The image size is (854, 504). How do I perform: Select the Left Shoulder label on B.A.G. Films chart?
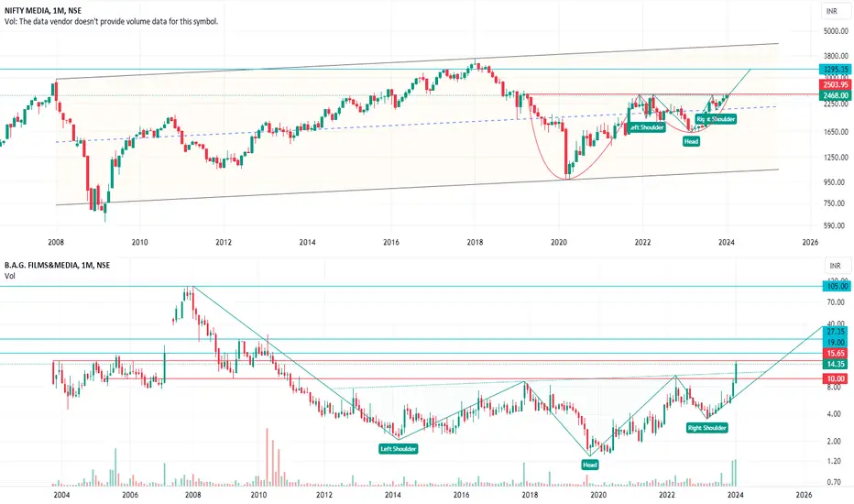(x=399, y=449)
